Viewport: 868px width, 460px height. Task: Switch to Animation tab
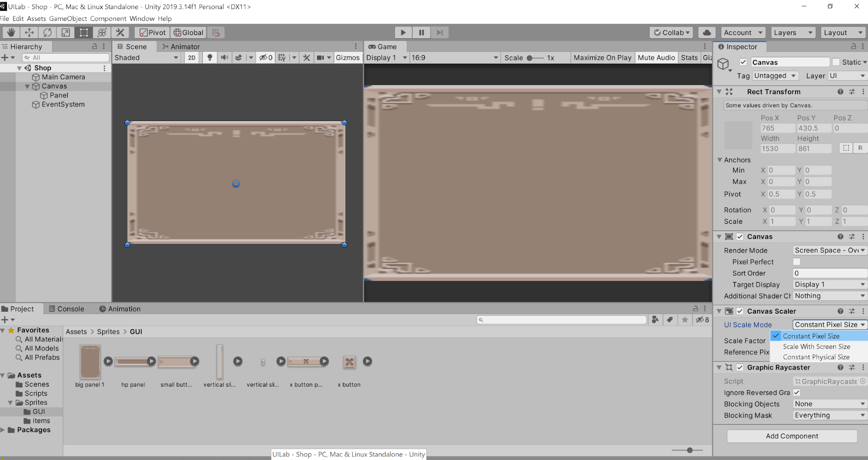[x=120, y=309]
